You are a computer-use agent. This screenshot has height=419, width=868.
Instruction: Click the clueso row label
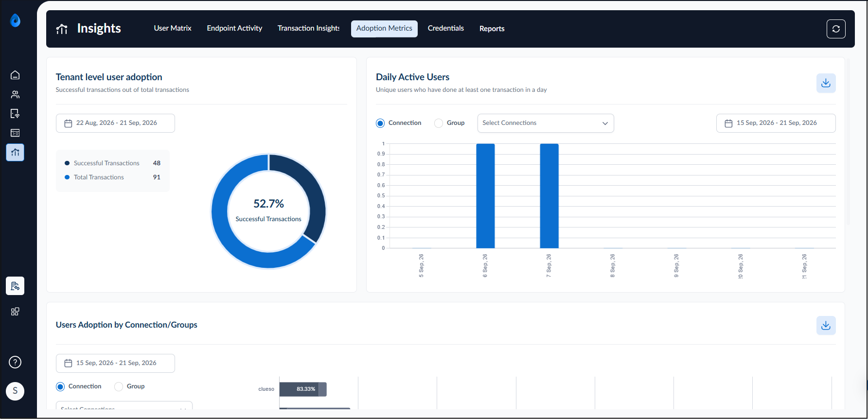[266, 389]
